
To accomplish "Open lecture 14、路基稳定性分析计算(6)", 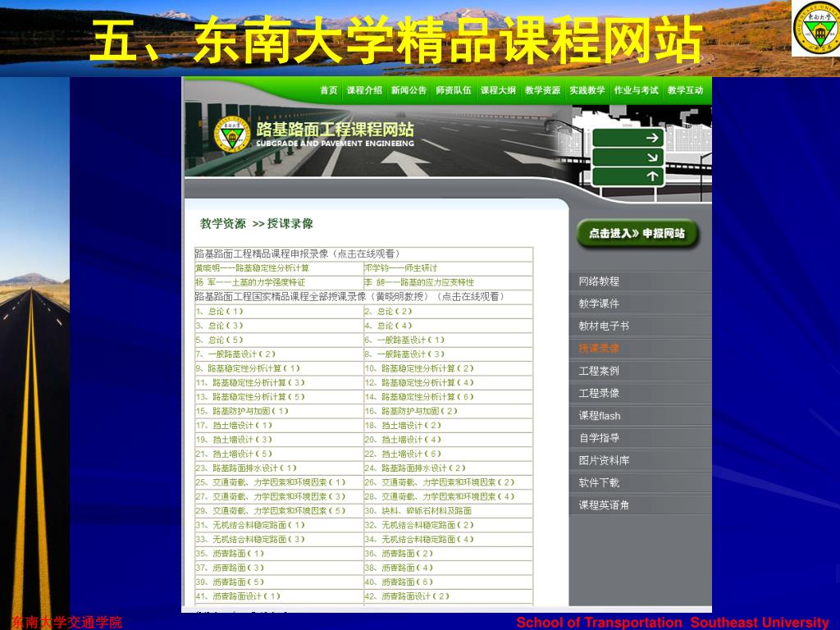I will (419, 397).
